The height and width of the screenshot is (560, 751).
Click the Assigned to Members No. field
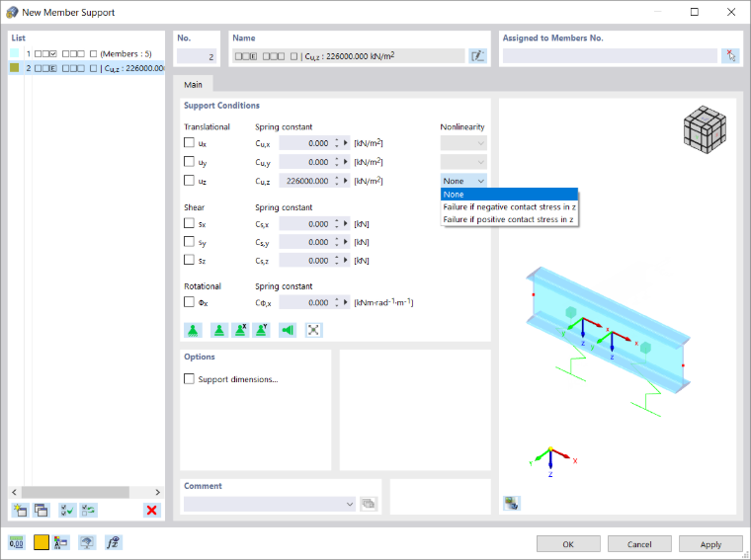coord(611,56)
